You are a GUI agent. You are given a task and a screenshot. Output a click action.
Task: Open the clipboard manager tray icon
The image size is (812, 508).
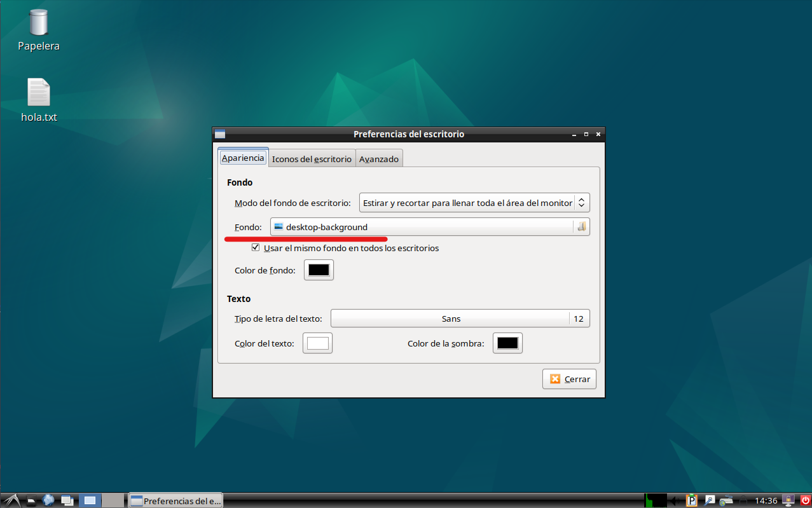[692, 500]
